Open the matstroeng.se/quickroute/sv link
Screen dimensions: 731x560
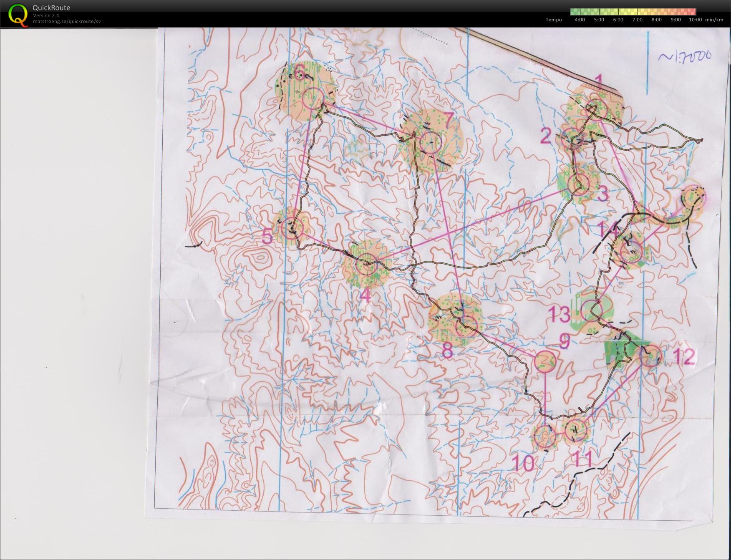67,21
